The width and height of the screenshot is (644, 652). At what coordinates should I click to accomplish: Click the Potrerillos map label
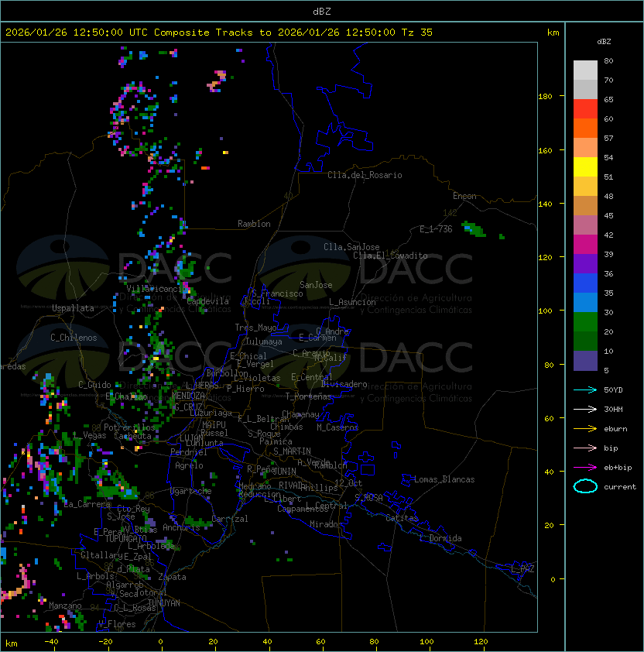pyautogui.click(x=129, y=427)
